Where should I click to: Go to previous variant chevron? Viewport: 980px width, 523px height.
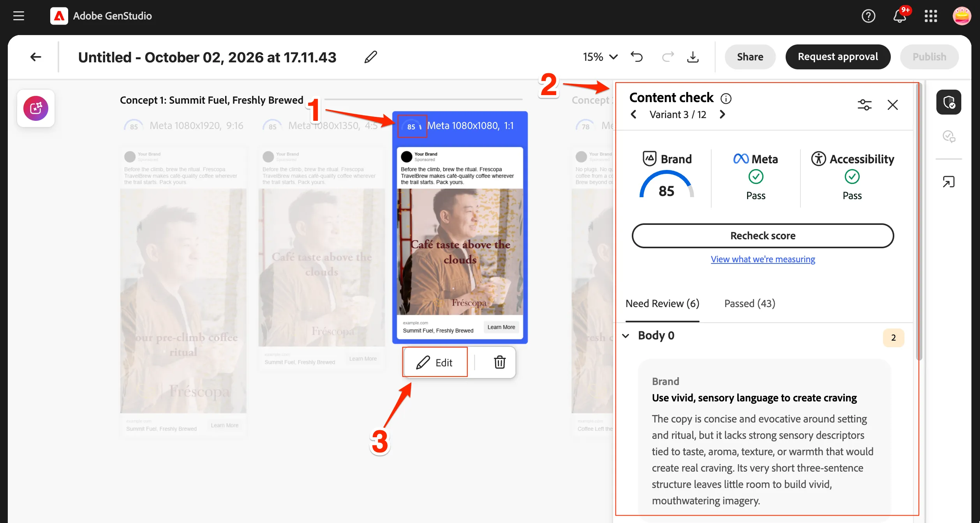pos(634,115)
